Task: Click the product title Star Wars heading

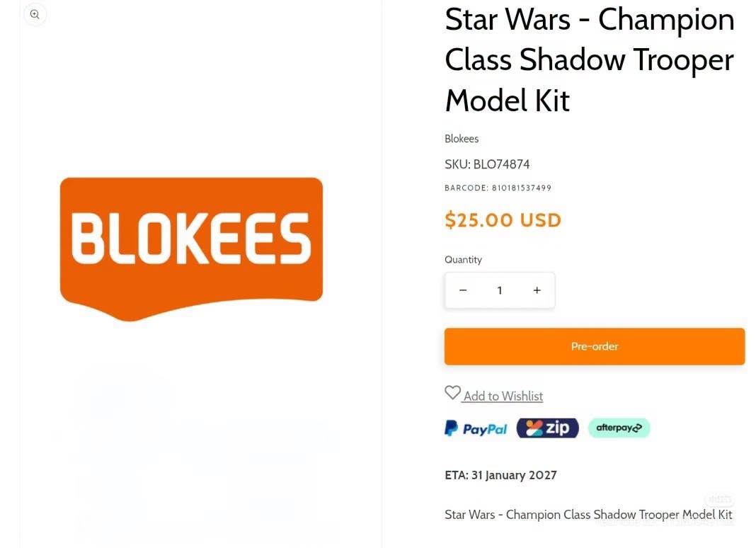Action: point(589,59)
